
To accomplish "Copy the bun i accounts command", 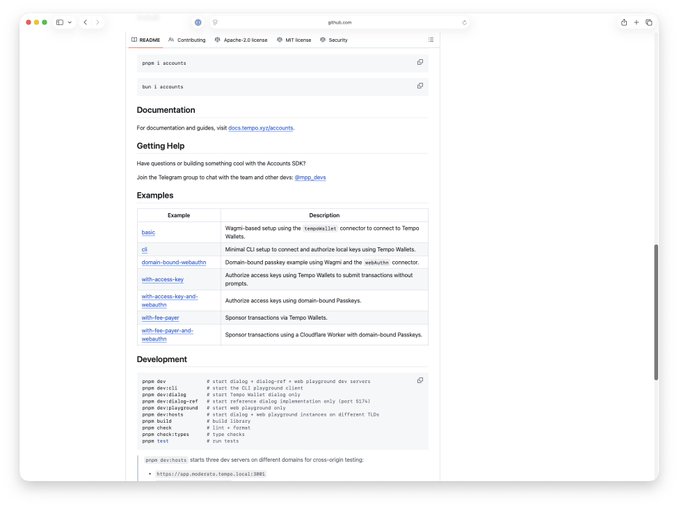I will [x=420, y=86].
